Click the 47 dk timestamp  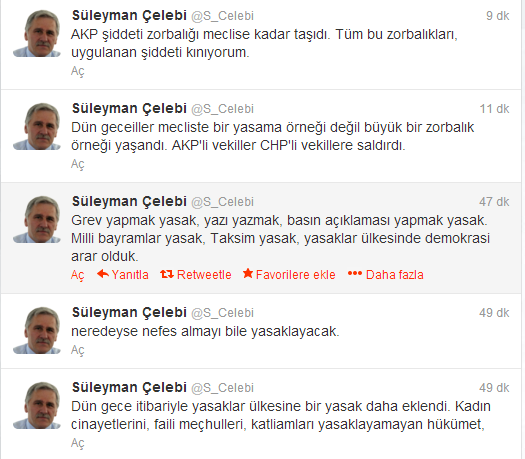[x=494, y=202]
